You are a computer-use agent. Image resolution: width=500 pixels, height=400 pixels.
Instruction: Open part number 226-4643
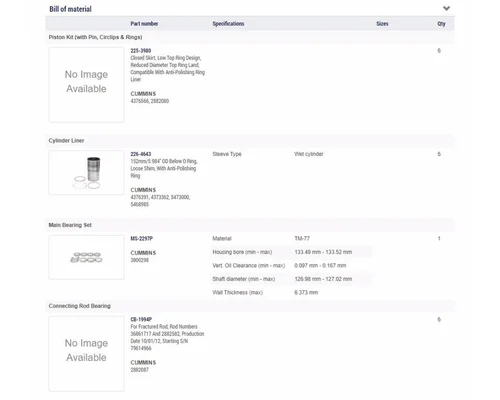(x=141, y=154)
